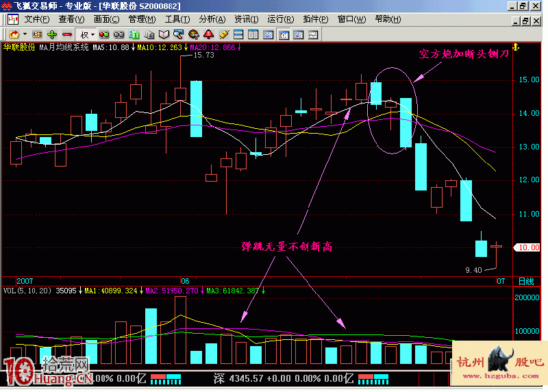Minimize the inner chart window
Screen dimensions: 548x392
pyautogui.click(x=516, y=21)
